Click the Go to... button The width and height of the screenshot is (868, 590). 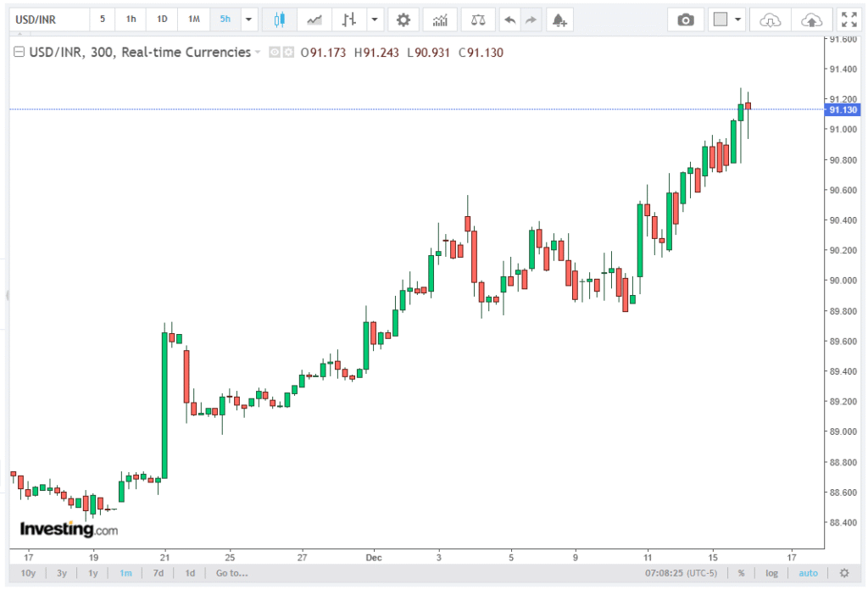(231, 573)
